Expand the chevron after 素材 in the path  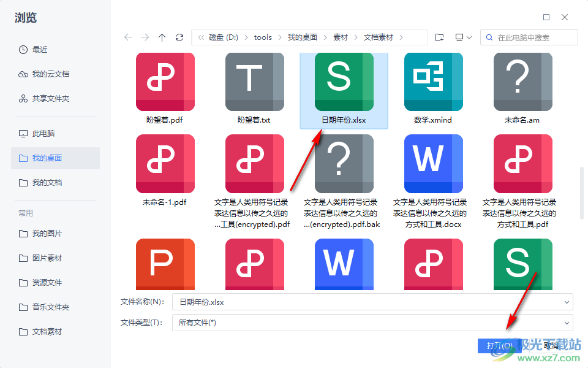pyautogui.click(x=355, y=37)
